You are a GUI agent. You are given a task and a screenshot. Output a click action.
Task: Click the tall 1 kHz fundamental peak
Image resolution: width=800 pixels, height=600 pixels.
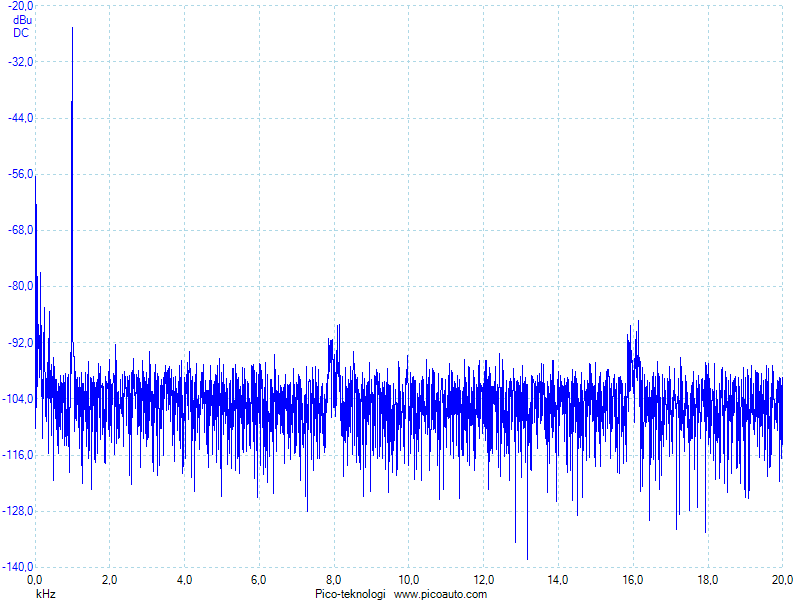coord(72,184)
